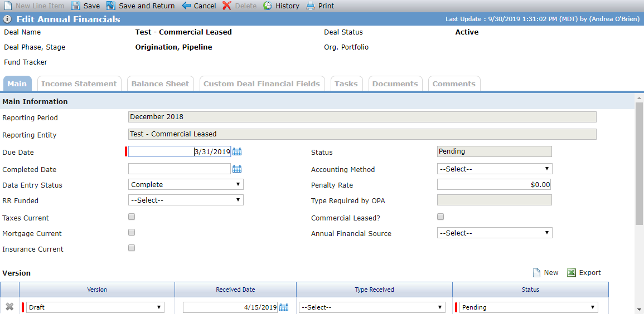The height and width of the screenshot is (314, 644).
Task: Click New to add a version
Action: pos(545,273)
